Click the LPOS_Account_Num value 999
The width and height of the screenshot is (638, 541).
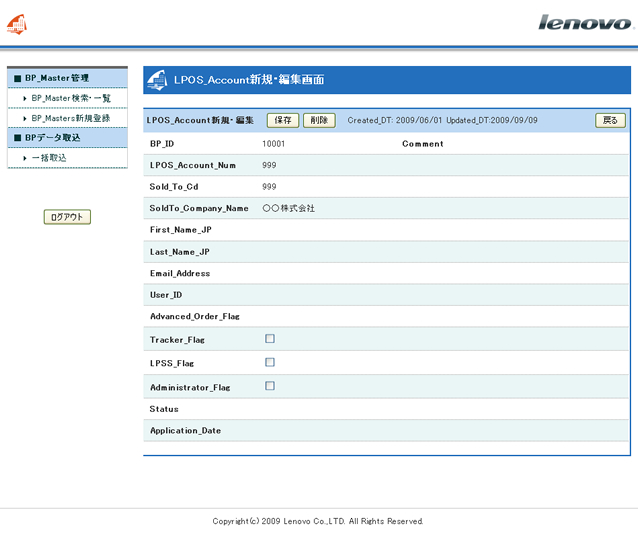point(269,166)
